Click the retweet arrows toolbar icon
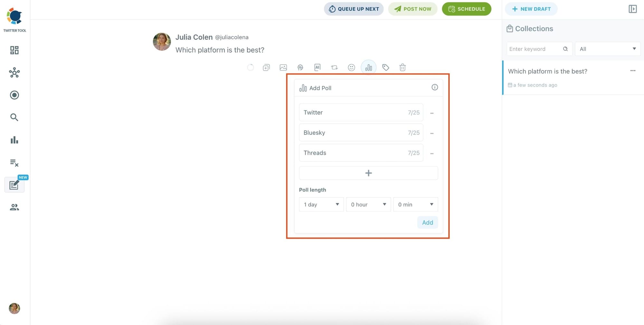 pos(335,68)
